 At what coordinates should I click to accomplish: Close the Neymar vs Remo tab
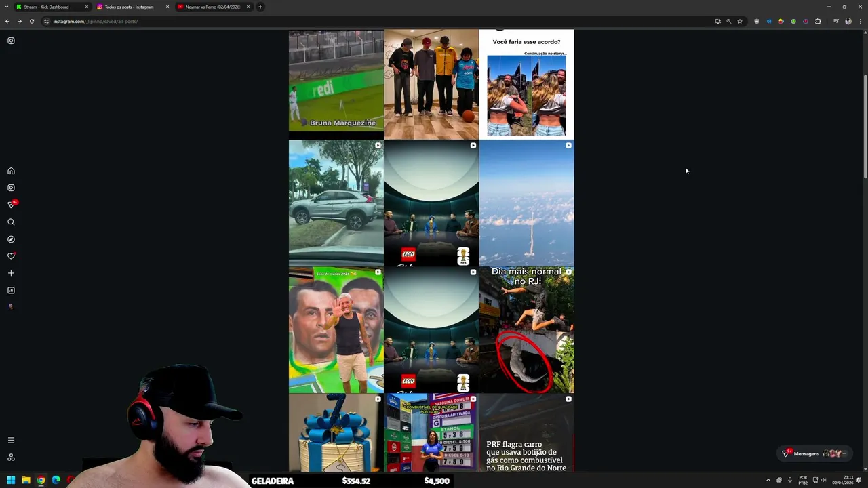coord(248,7)
